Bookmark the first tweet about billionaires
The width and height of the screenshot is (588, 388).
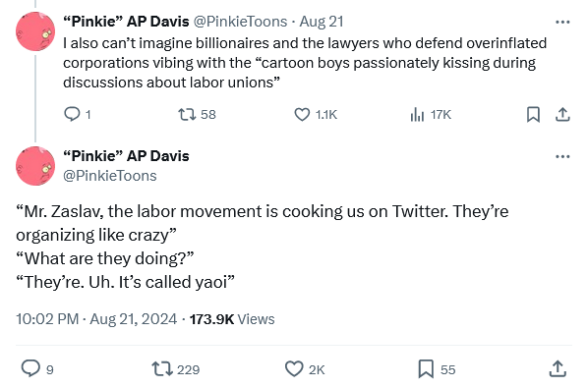[x=533, y=114]
